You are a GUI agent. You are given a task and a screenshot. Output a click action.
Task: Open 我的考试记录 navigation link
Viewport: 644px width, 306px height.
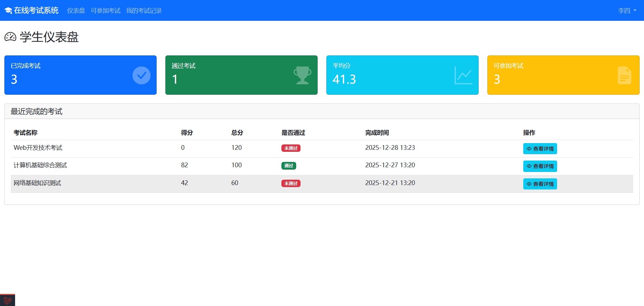144,11
